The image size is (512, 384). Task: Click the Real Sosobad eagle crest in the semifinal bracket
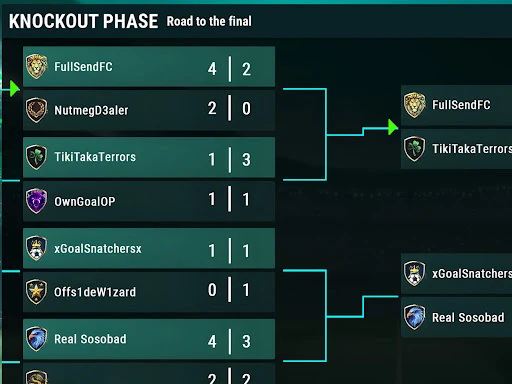coord(414,317)
